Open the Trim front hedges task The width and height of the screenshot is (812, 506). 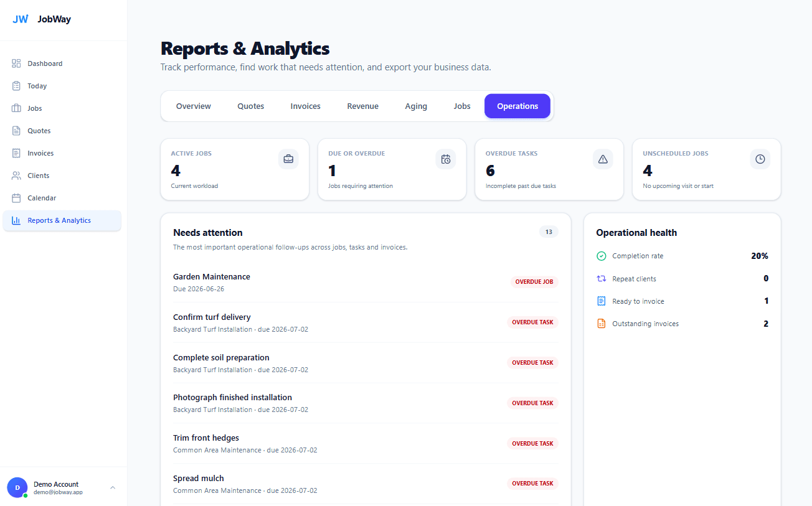tap(366, 443)
